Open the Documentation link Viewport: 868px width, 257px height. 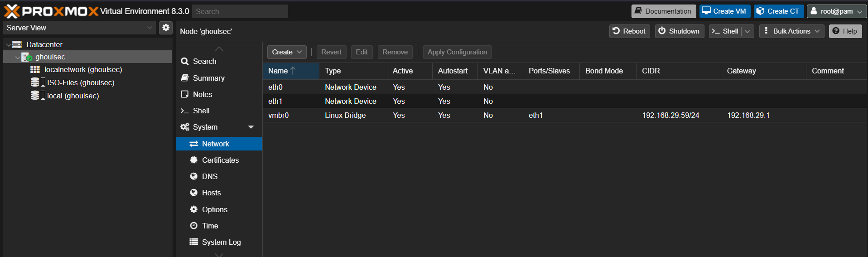pos(663,11)
